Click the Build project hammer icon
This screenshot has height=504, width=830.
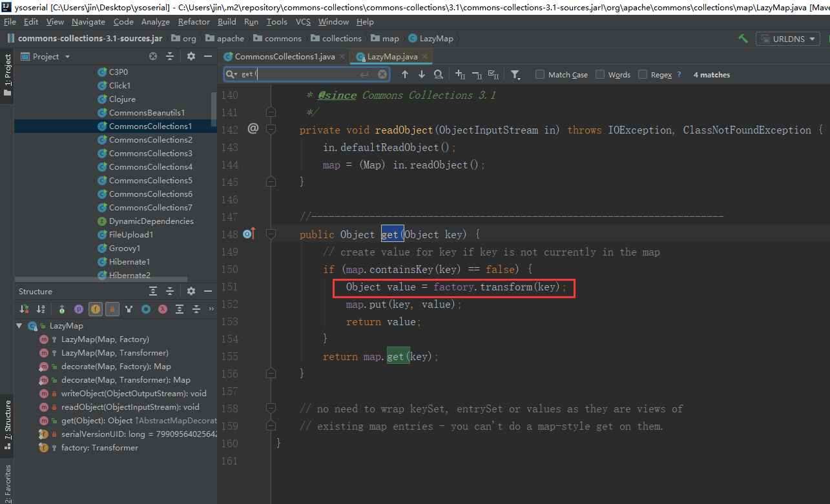[x=743, y=39]
